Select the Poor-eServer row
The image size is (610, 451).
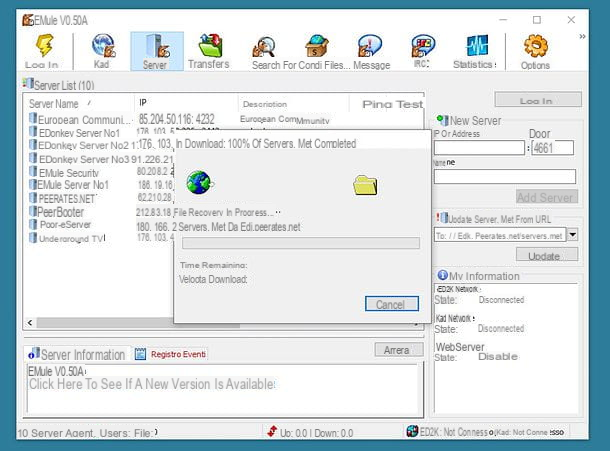click(100, 225)
